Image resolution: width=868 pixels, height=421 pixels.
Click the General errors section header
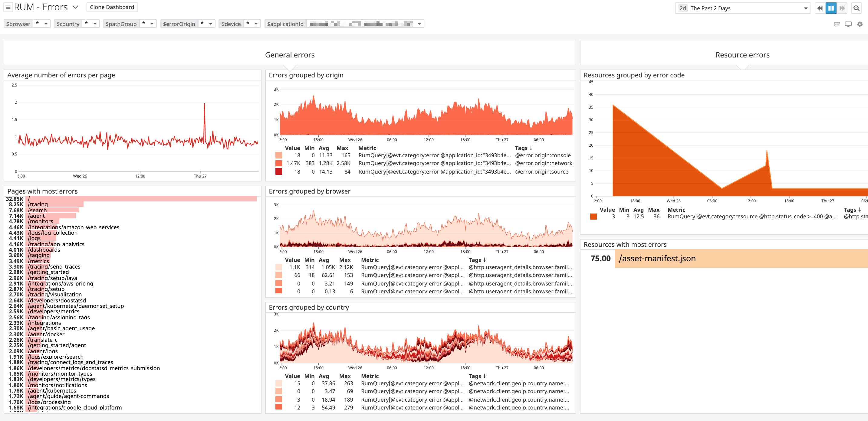coord(290,55)
